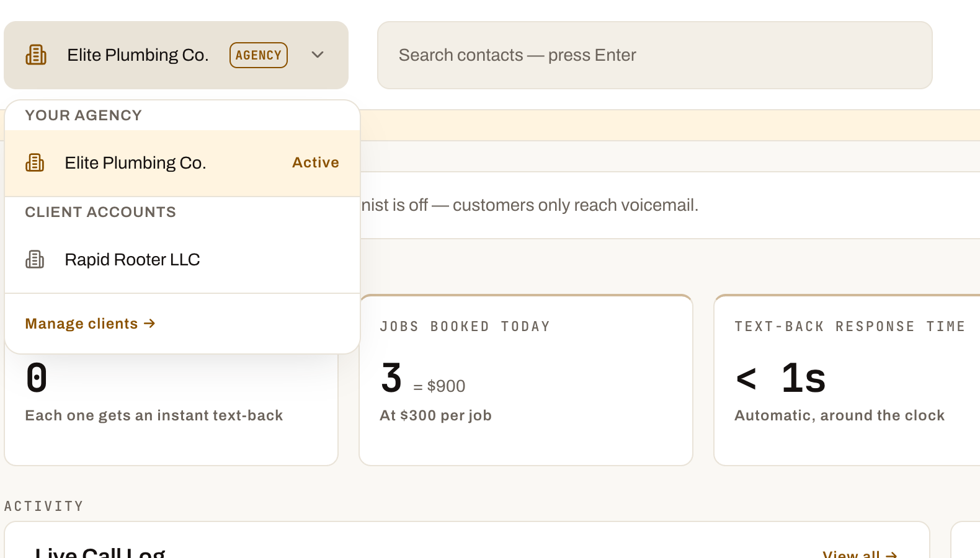This screenshot has width=980, height=558.
Task: Click the JOBS BOOKED TODAY card heading
Action: coord(465,327)
